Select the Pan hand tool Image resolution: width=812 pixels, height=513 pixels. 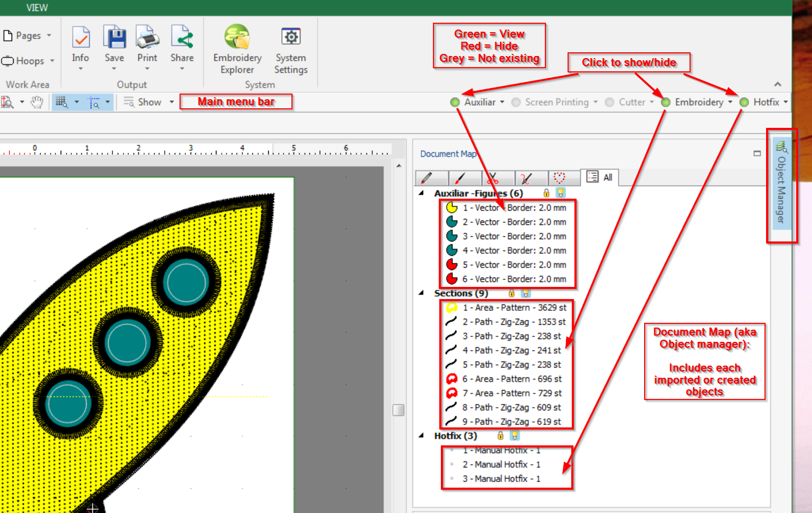(36, 102)
